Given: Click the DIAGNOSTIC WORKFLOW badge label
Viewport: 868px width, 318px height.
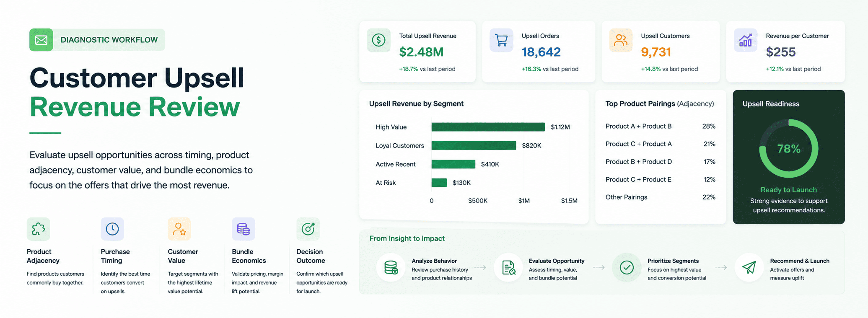Looking at the screenshot, I should (109, 40).
